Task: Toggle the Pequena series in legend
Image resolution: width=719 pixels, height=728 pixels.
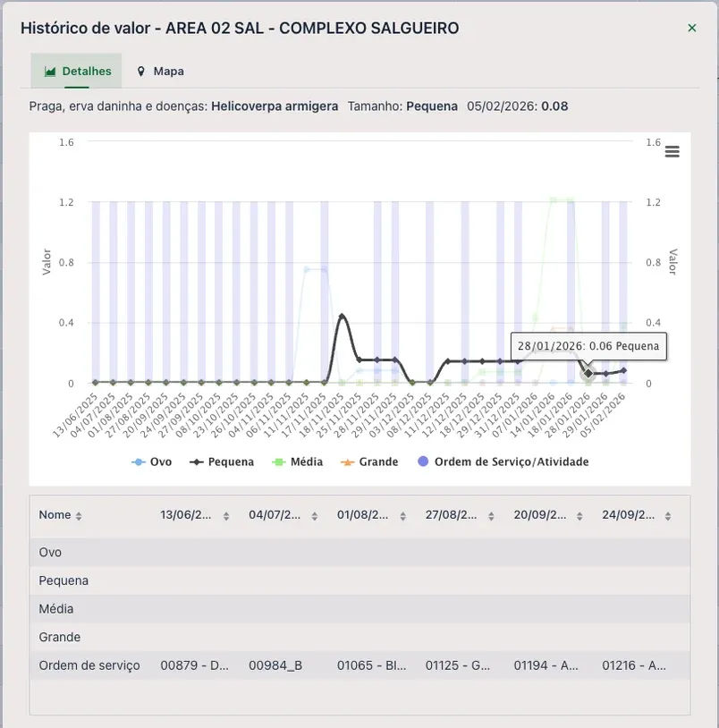Action: coord(222,462)
